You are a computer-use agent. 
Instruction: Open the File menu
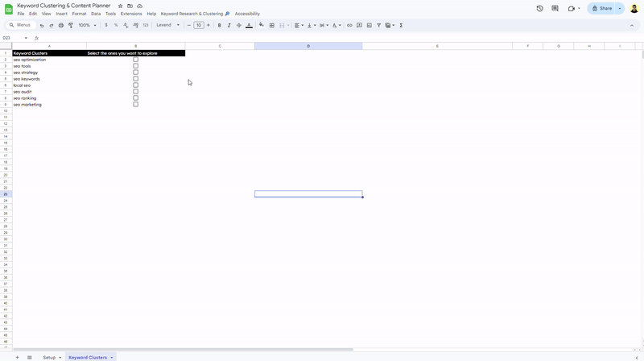(21, 14)
